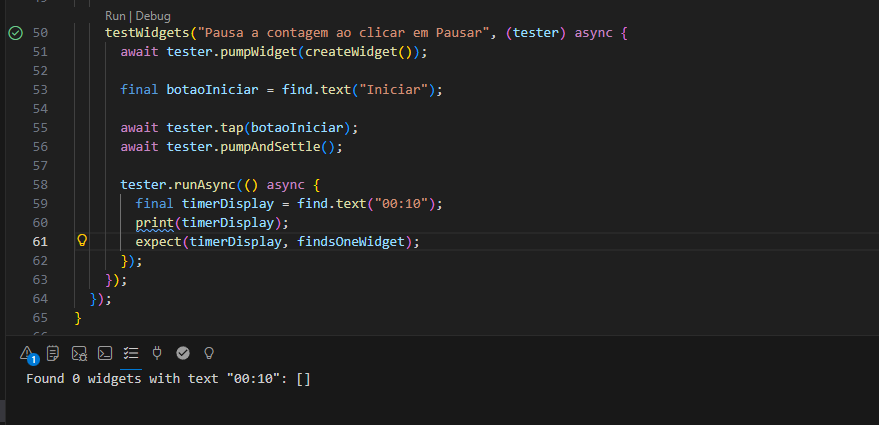
Task: Click the line number 58 in gutter
Action: (x=40, y=184)
